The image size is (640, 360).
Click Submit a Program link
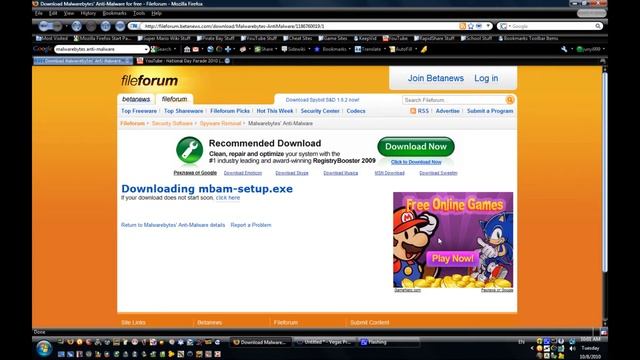pyautogui.click(x=490, y=111)
